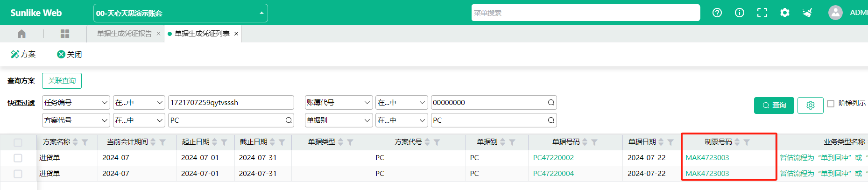Close the 单据生成凭证报告 tab
The image size is (868, 190).
pos(158,34)
